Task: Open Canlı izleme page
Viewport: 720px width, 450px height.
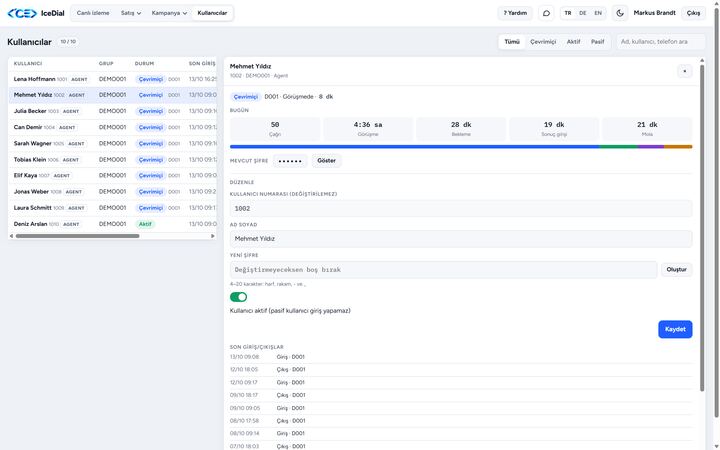Action: click(93, 13)
